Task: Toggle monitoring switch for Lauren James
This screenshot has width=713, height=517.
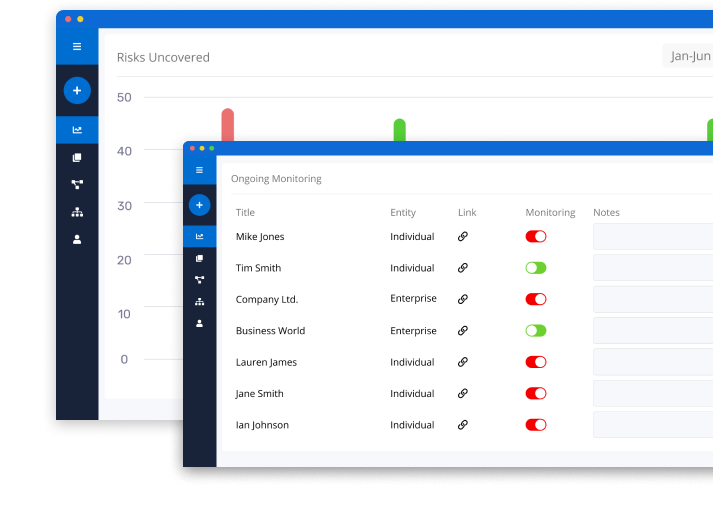Action: (x=536, y=362)
